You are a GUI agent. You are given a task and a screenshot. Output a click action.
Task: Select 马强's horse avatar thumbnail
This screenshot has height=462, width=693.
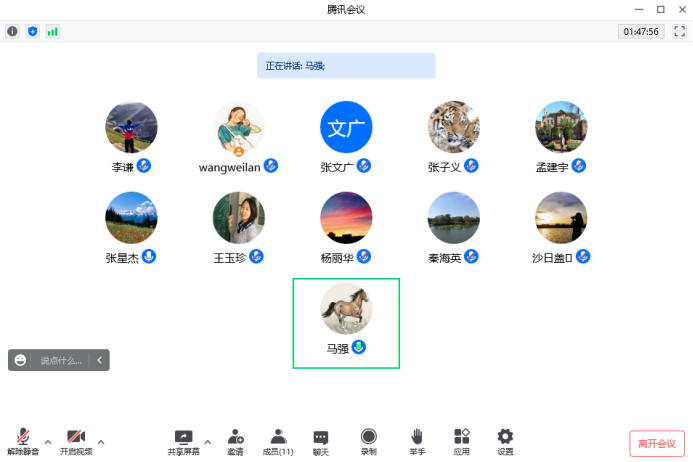tap(346, 309)
